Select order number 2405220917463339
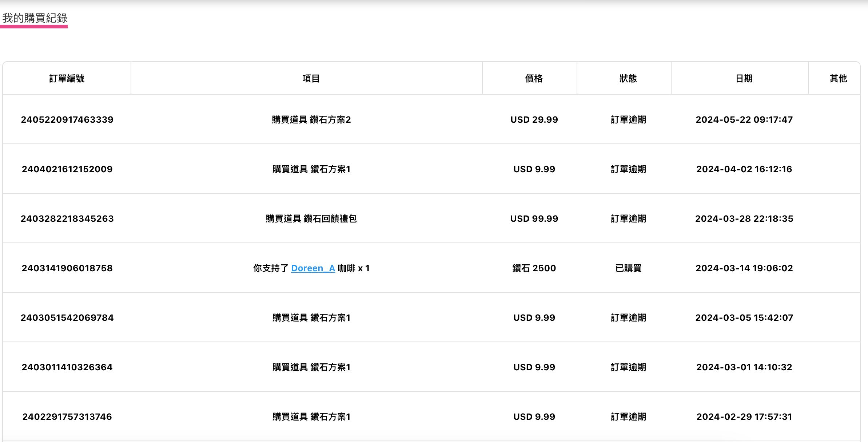The height and width of the screenshot is (442, 868). (67, 120)
